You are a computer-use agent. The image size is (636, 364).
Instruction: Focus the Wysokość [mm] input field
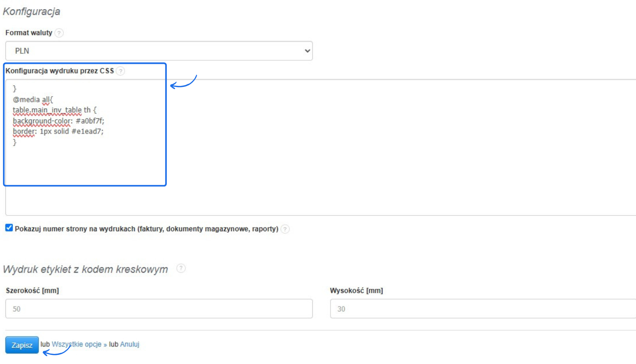click(x=483, y=309)
